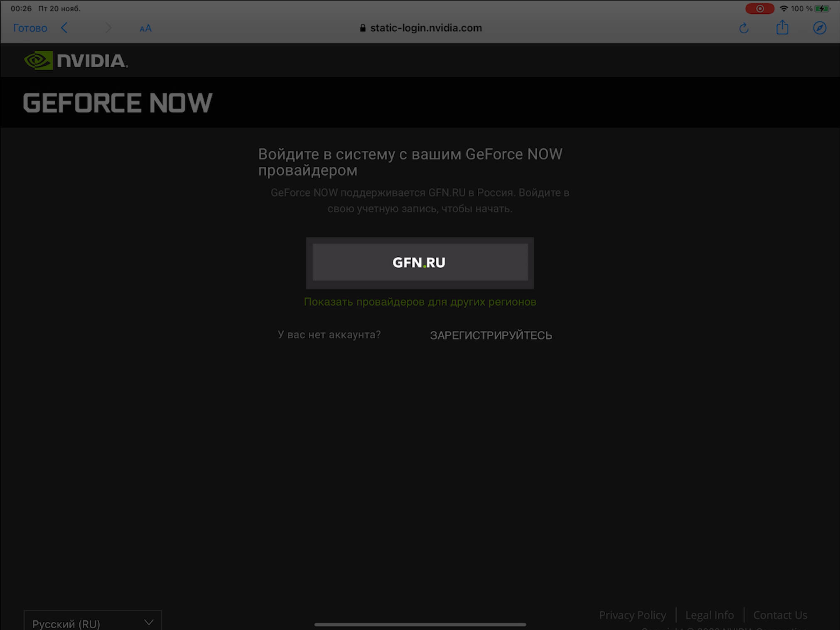Open the share sheet icon
The height and width of the screenshot is (630, 840).
(782, 27)
